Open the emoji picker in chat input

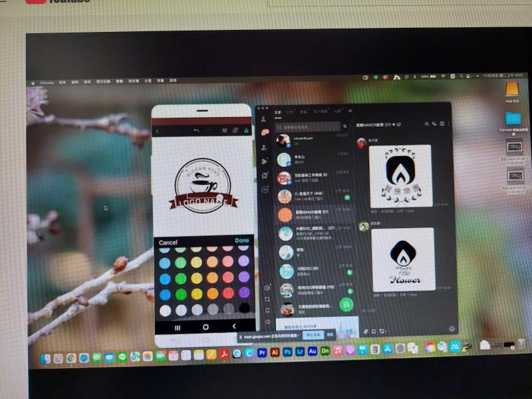(452, 329)
